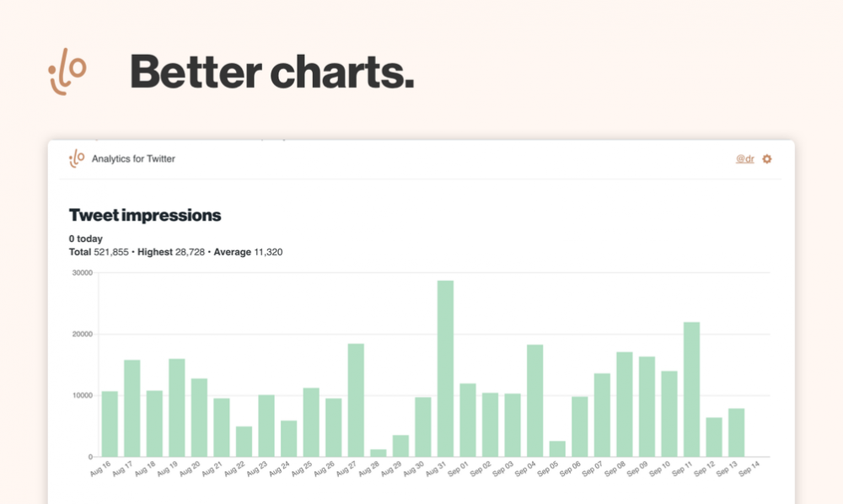Viewport: 843px width, 504px height.
Task: Click the 30000 y-axis label
Action: [82, 273]
